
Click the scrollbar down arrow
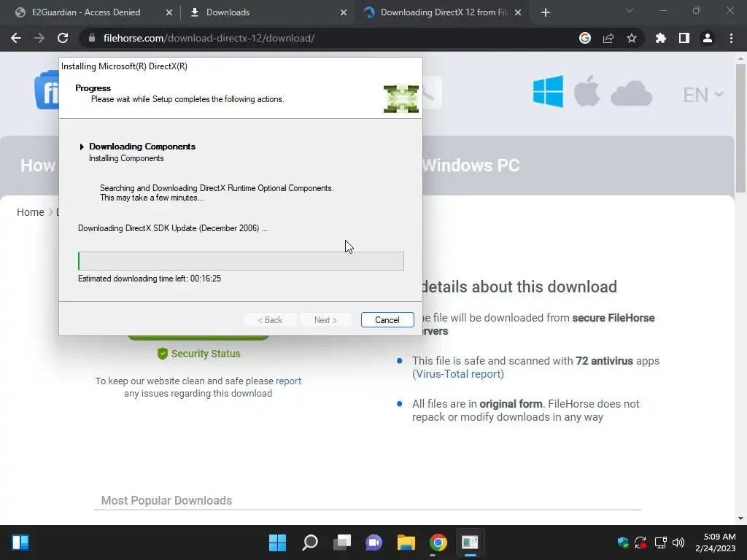coord(740,518)
